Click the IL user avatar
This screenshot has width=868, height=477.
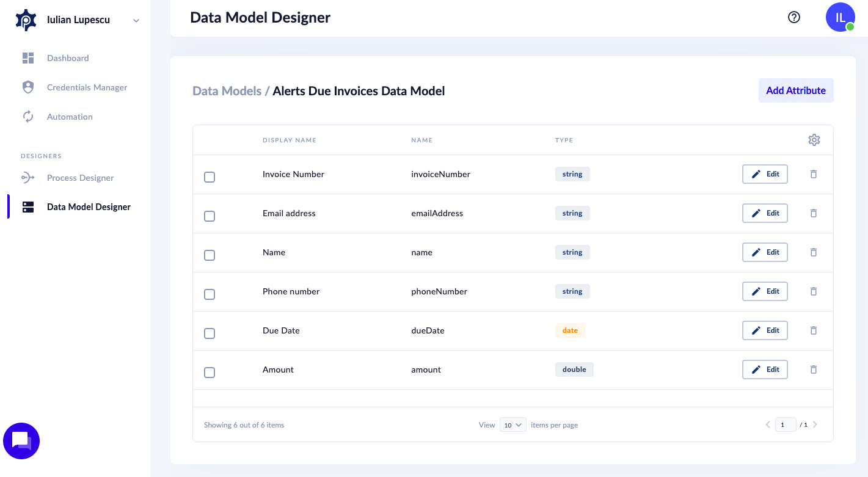[840, 17]
